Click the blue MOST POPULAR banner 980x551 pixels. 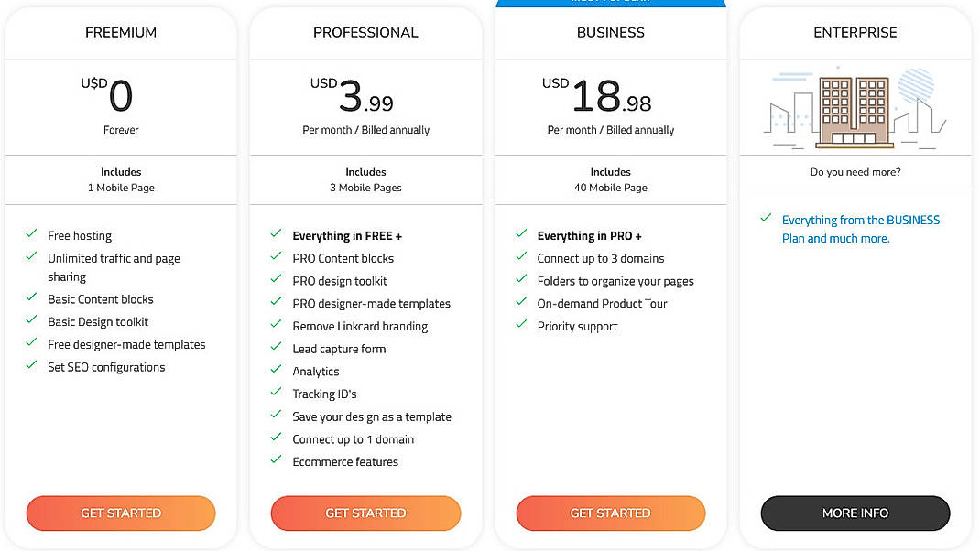point(611,3)
